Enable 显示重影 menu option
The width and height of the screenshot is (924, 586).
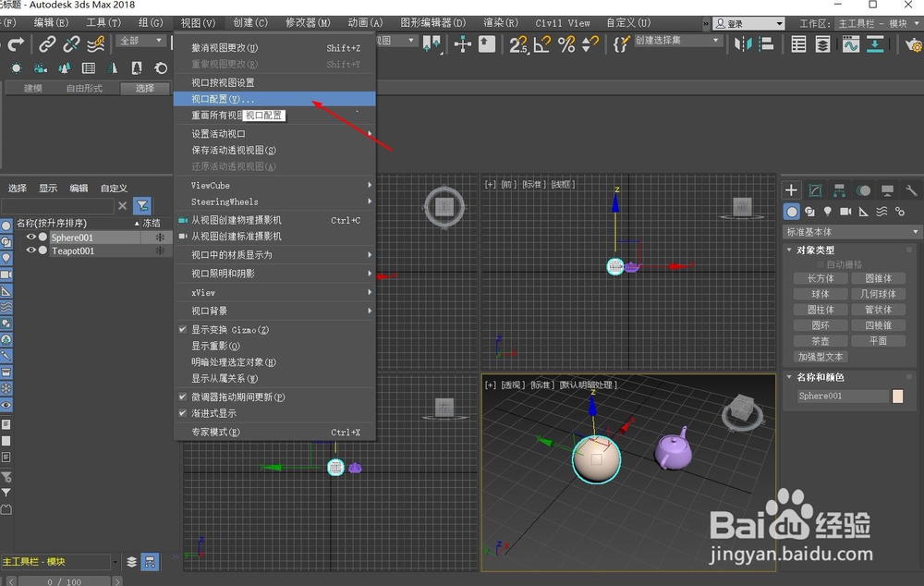click(x=274, y=346)
